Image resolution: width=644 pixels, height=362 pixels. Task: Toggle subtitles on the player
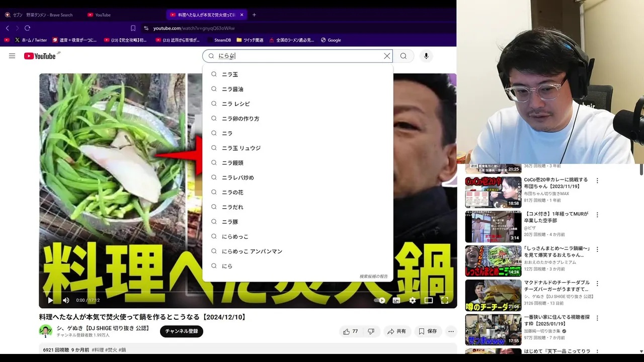[396, 300]
